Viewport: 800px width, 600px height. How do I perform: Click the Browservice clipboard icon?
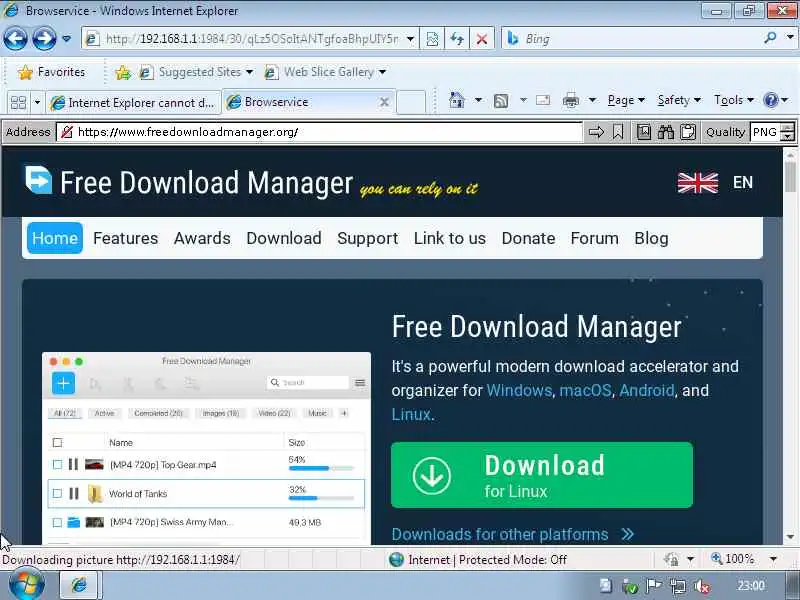tap(688, 133)
